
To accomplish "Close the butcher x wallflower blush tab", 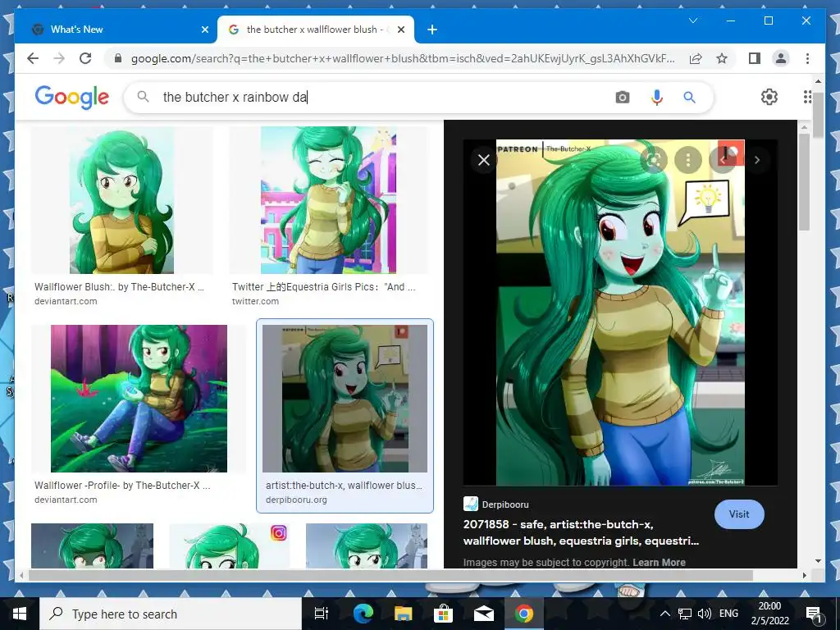I will coord(400,30).
